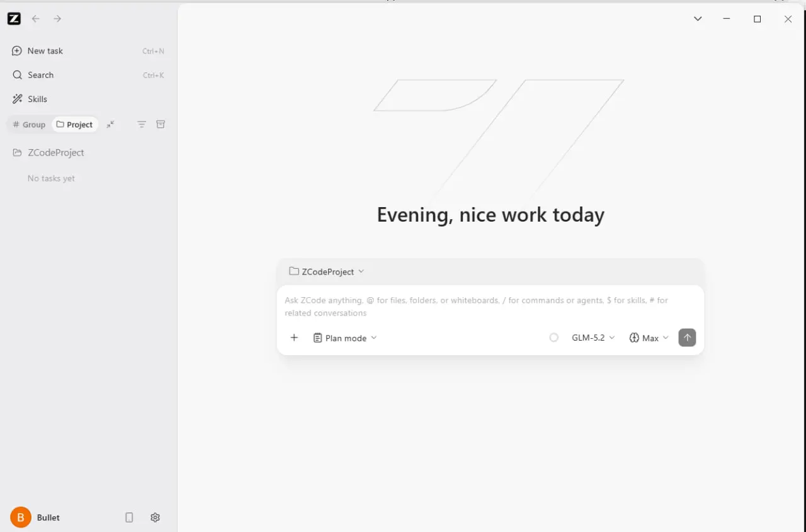Open the mobile device icon near settings
The image size is (806, 532).
click(129, 518)
